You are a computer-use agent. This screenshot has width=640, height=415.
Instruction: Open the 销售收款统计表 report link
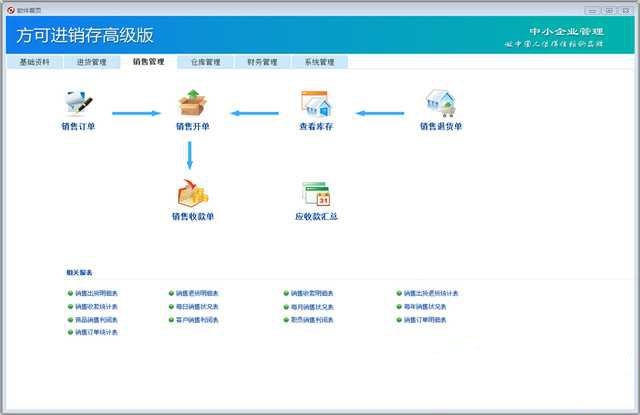[93, 306]
